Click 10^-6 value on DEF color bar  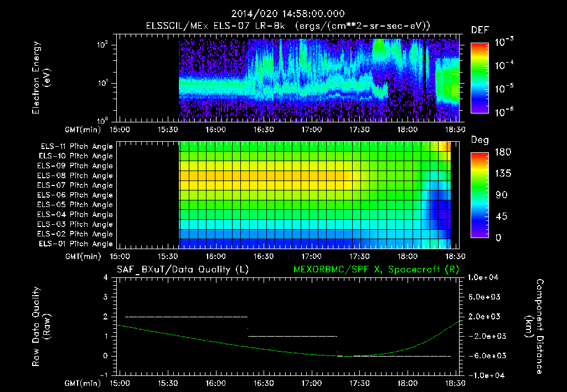point(504,112)
